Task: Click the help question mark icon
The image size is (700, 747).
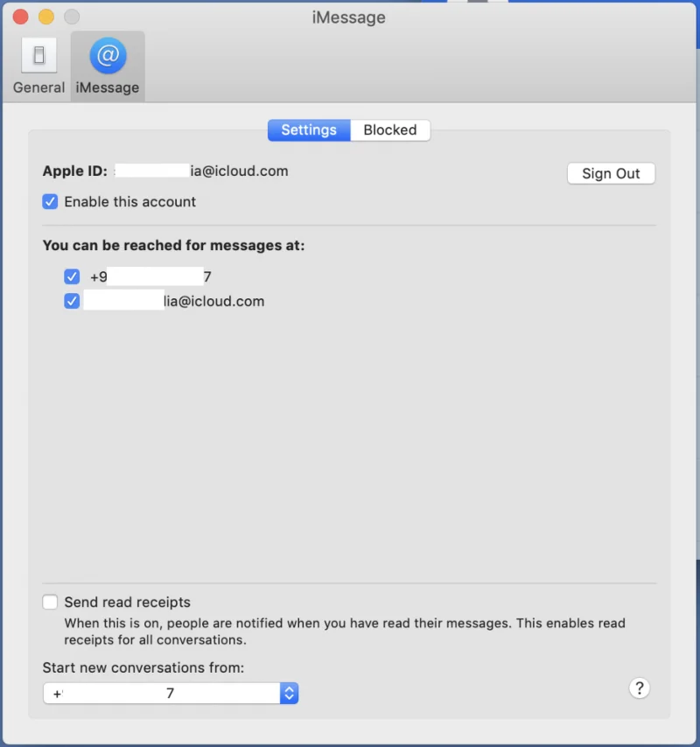Action: (640, 688)
